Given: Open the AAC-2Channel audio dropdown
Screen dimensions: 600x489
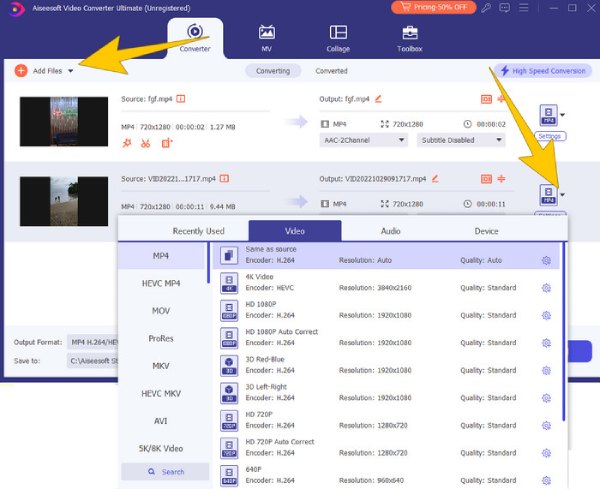Looking at the screenshot, I should pyautogui.click(x=364, y=140).
